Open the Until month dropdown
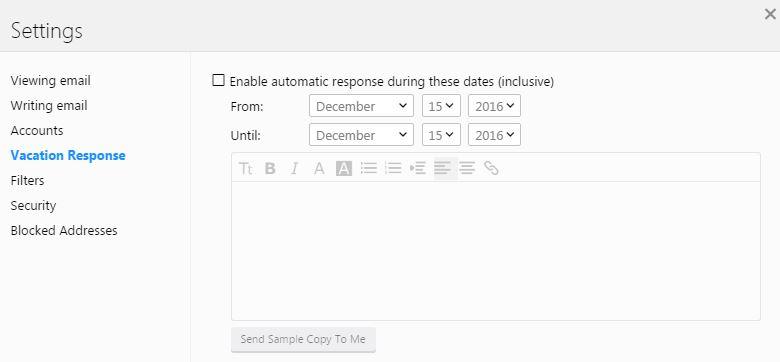This screenshot has width=780, height=362. coord(361,135)
